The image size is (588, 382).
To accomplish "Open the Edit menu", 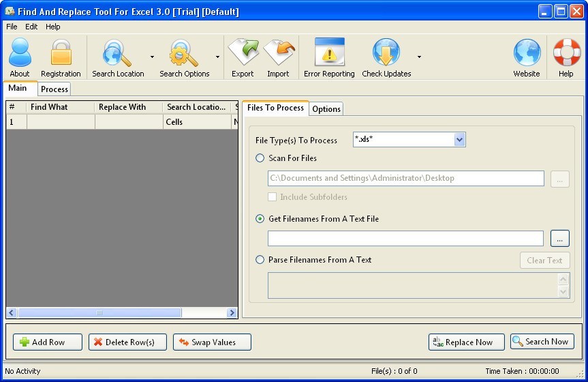I will point(31,27).
